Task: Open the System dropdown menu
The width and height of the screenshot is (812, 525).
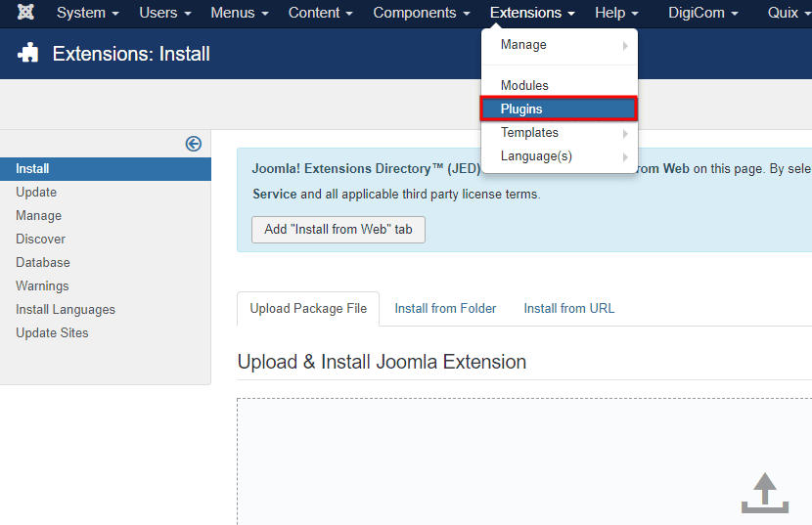Action: tap(87, 13)
